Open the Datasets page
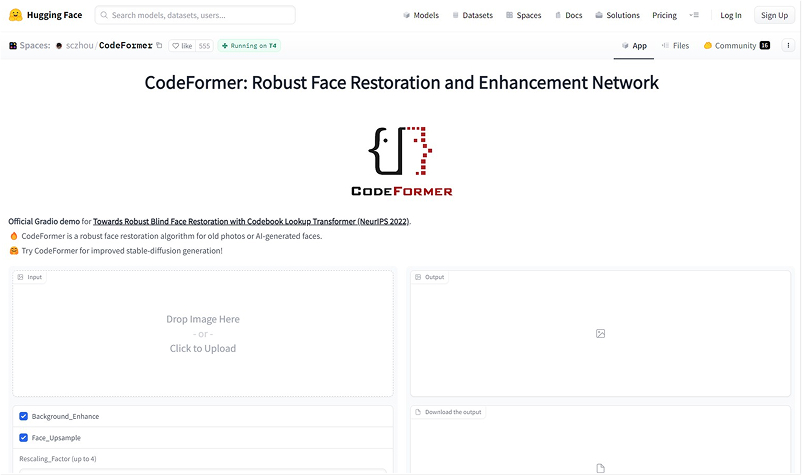The height and width of the screenshot is (475, 802). 472,15
